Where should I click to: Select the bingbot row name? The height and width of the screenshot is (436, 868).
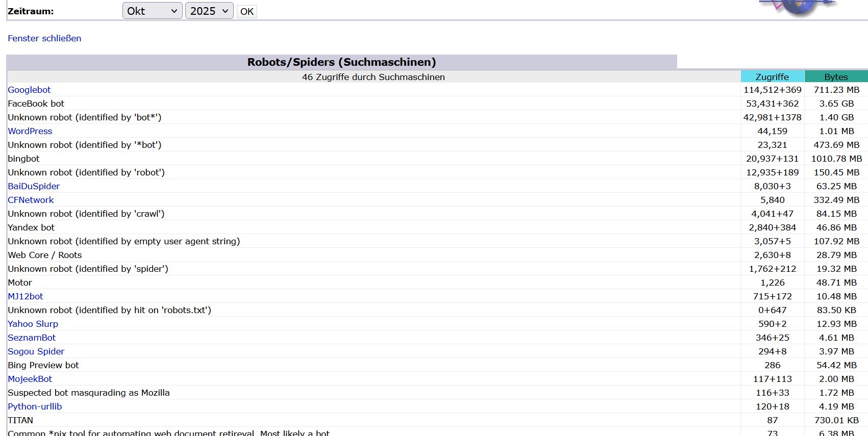tap(23, 159)
